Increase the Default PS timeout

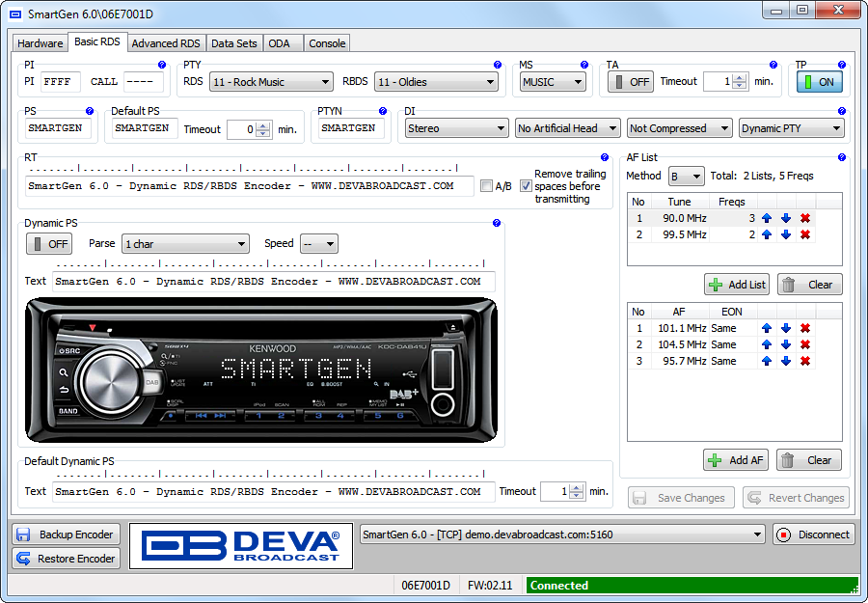[x=264, y=125]
